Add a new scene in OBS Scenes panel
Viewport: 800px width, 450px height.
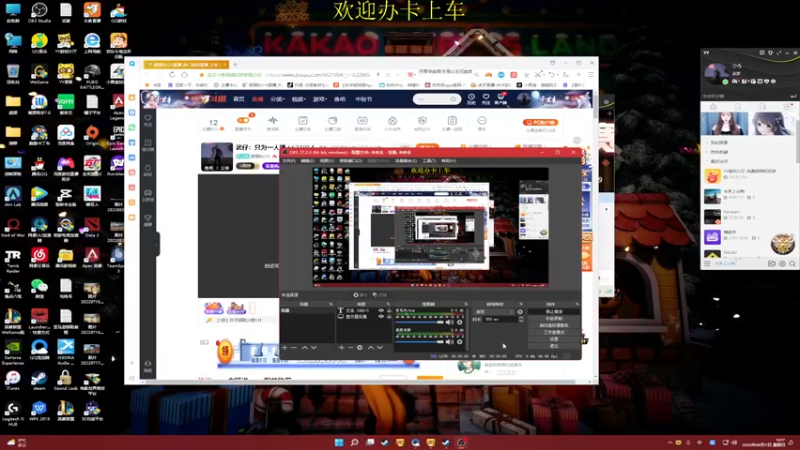coord(285,347)
